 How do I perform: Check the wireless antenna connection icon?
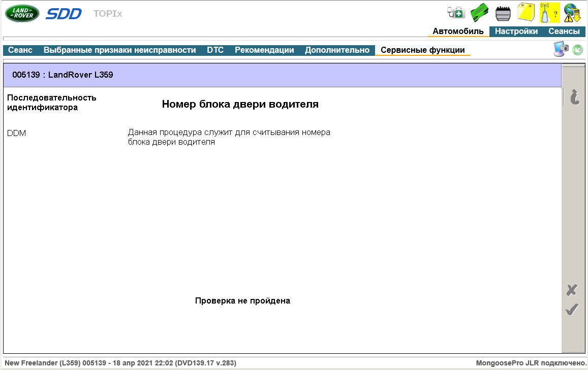[x=549, y=13]
